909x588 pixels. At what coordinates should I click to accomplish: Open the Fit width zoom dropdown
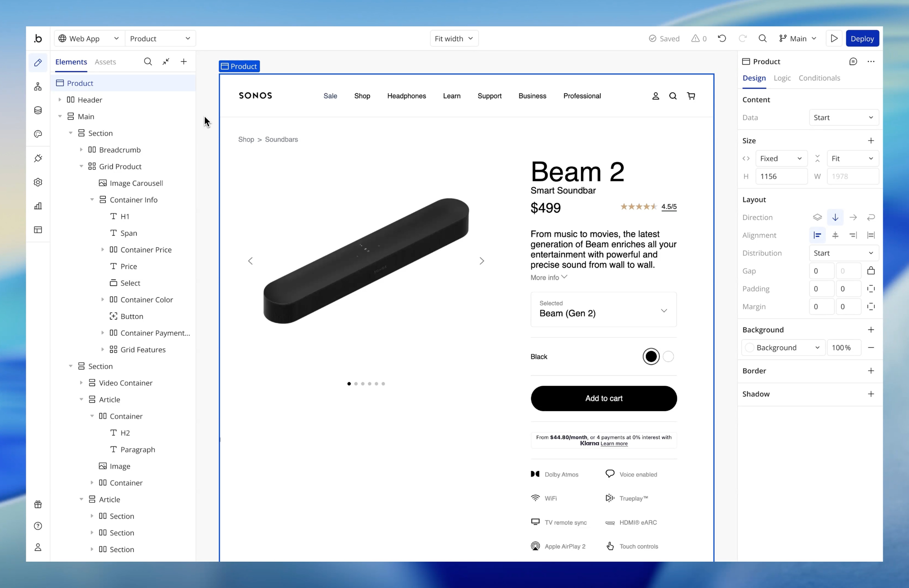[454, 38]
